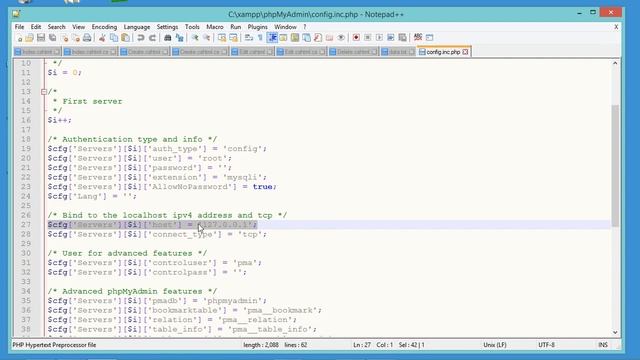Toggle synchronized horizontal scrolling
The image size is (640, 360).
[233, 38]
